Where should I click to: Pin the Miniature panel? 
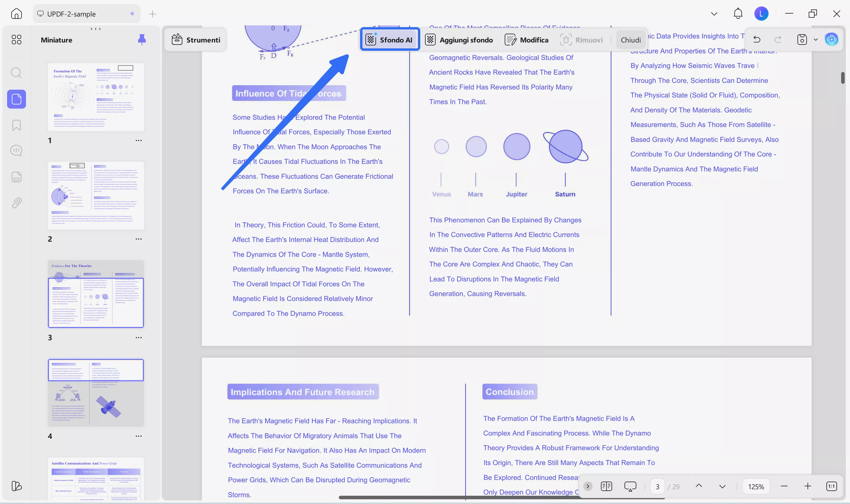(142, 40)
